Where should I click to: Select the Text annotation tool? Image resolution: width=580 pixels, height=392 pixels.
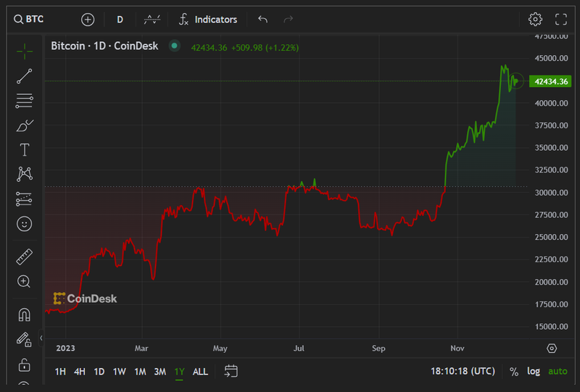(x=24, y=150)
